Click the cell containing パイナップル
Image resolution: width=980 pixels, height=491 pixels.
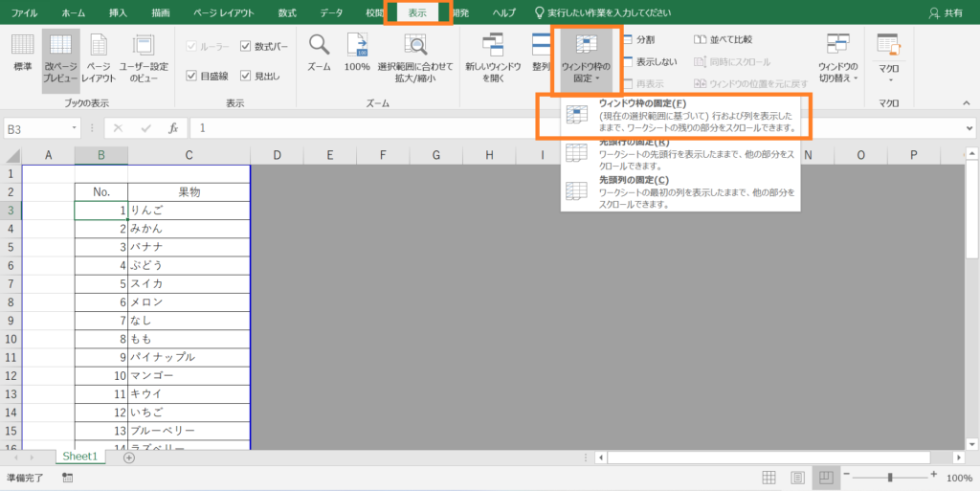pos(189,357)
